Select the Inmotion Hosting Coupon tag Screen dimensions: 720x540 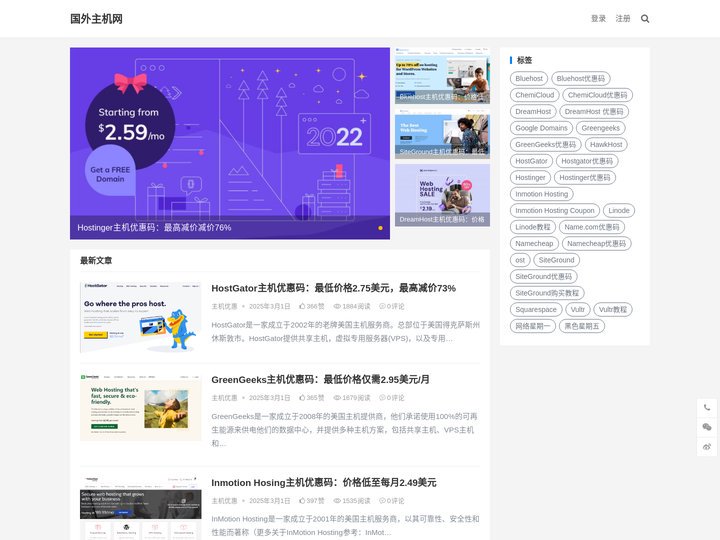point(555,211)
